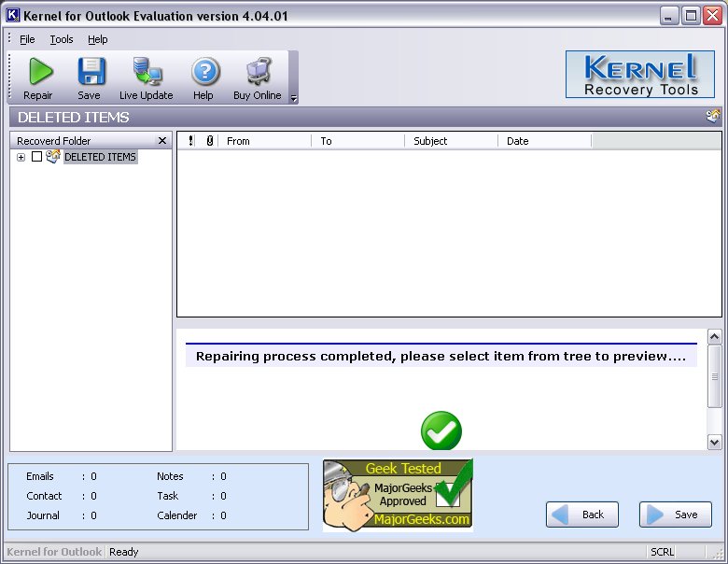
Task: Minimize the Kernel for Outlook window
Action: [668, 16]
